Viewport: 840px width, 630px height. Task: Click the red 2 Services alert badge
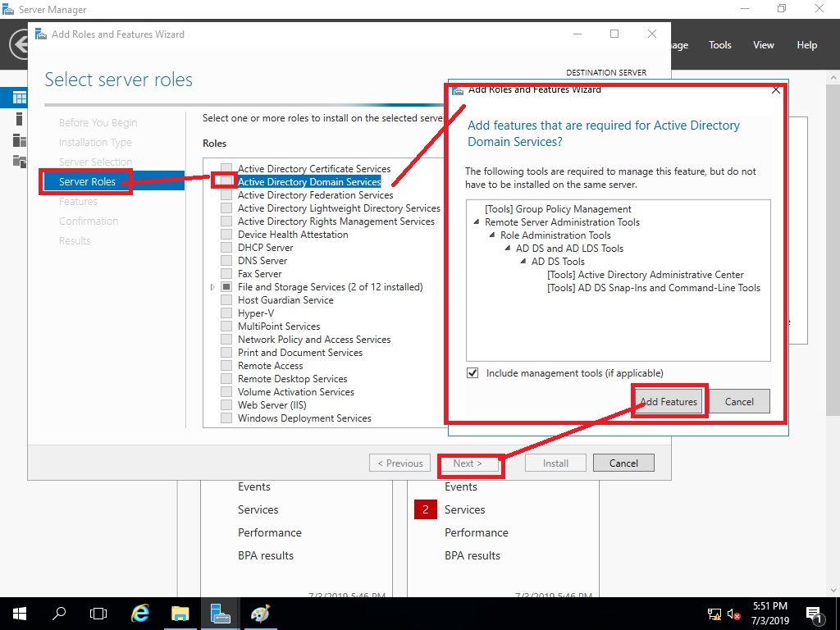426,509
